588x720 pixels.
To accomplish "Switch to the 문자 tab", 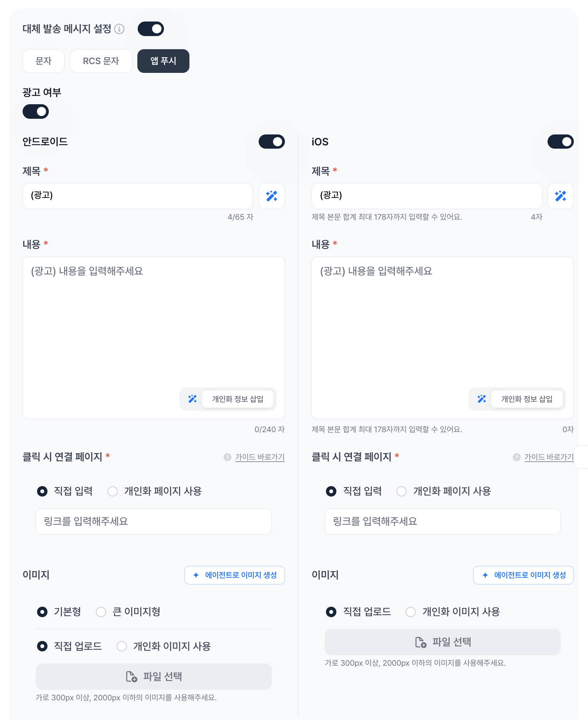I will pyautogui.click(x=43, y=61).
